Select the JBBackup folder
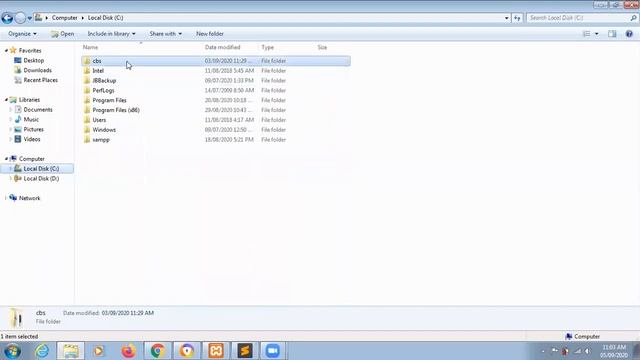Image resolution: width=640 pixels, height=360 pixels. click(x=104, y=80)
